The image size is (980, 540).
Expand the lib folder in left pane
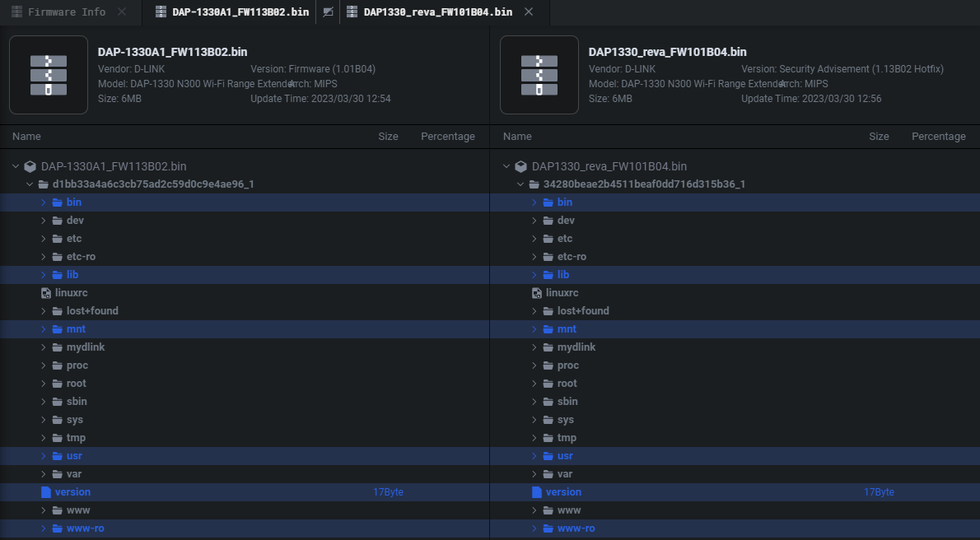pos(43,275)
